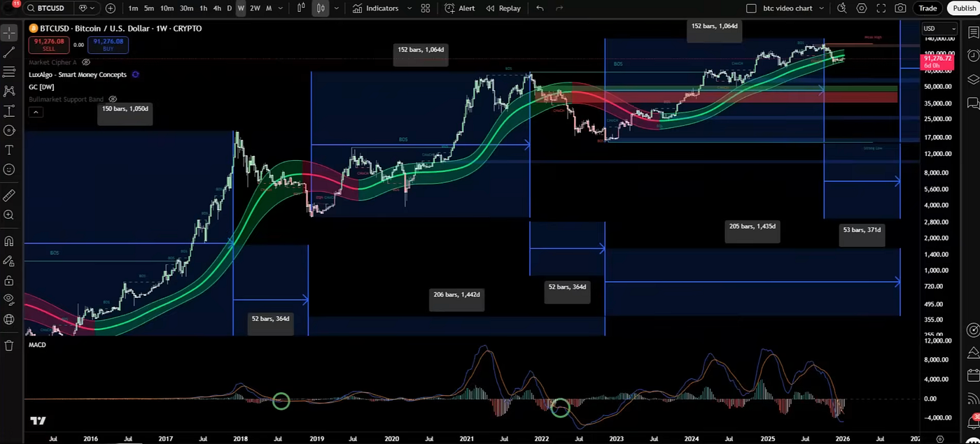Show the Market Cipher A indicator
The width and height of the screenshot is (980, 444).
coord(87,62)
